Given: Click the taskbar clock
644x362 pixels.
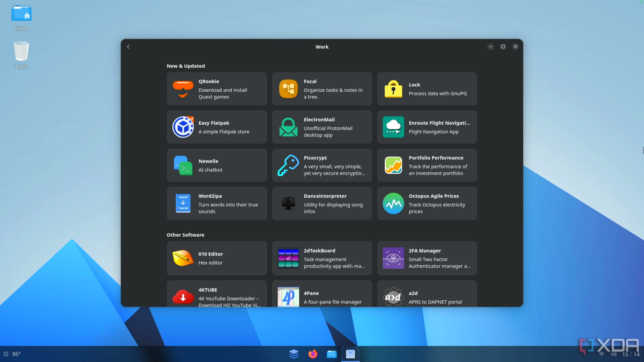Looking at the screenshot, I should [631, 354].
